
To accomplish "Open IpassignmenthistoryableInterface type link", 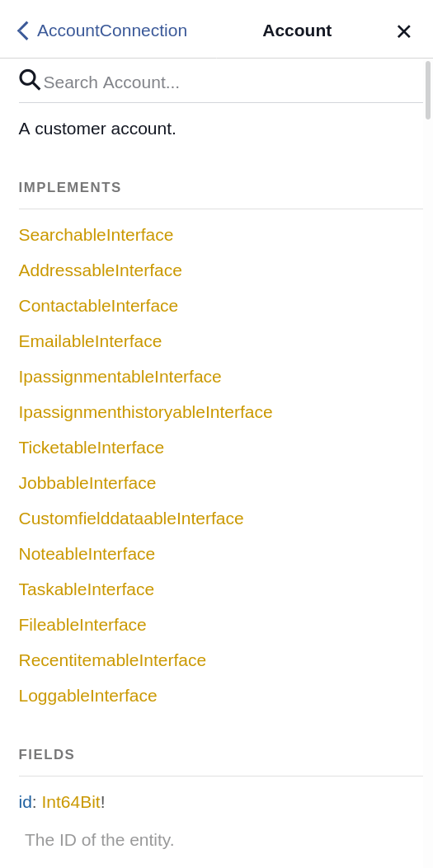I will pos(146,412).
